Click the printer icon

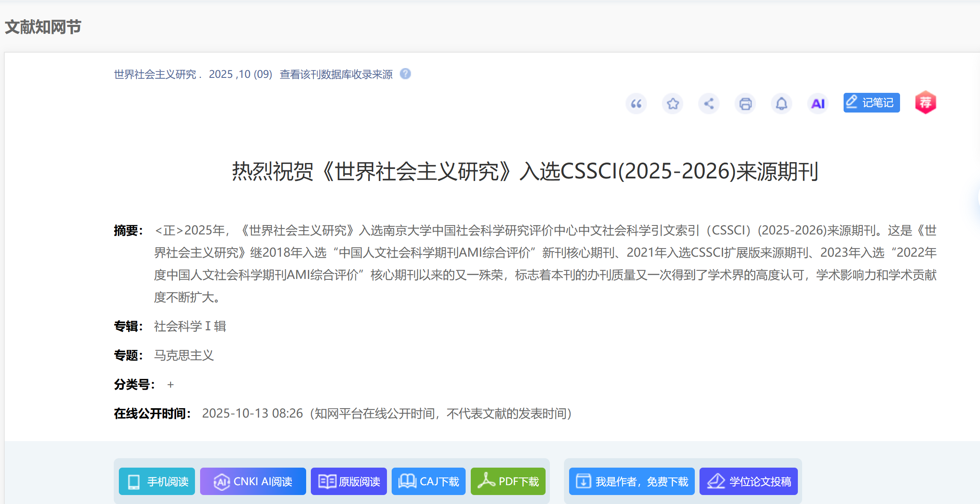(745, 104)
